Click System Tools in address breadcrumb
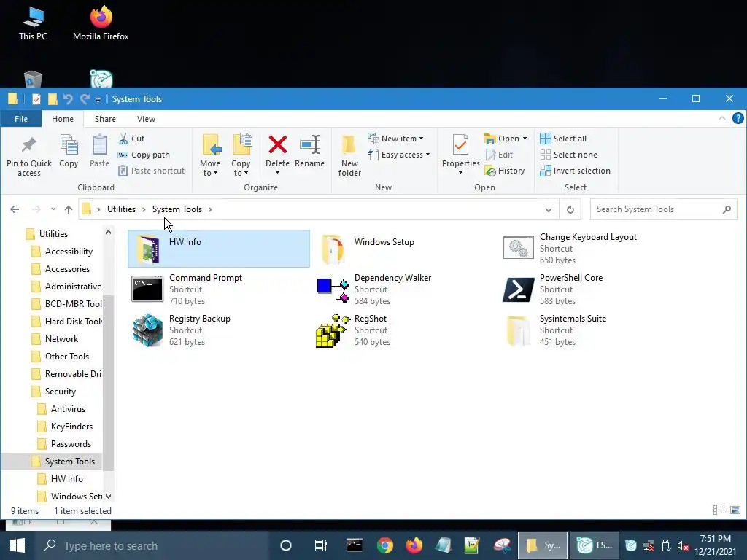The image size is (747, 560). pyautogui.click(x=177, y=209)
